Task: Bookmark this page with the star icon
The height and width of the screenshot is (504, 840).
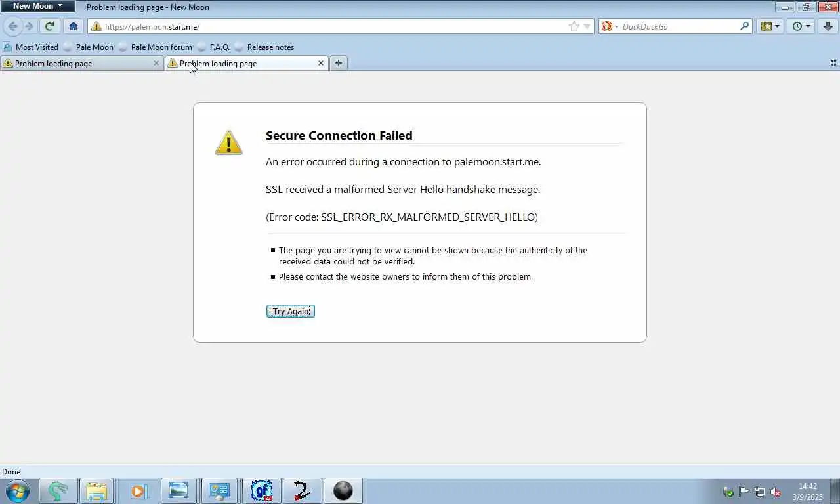Action: tap(574, 26)
